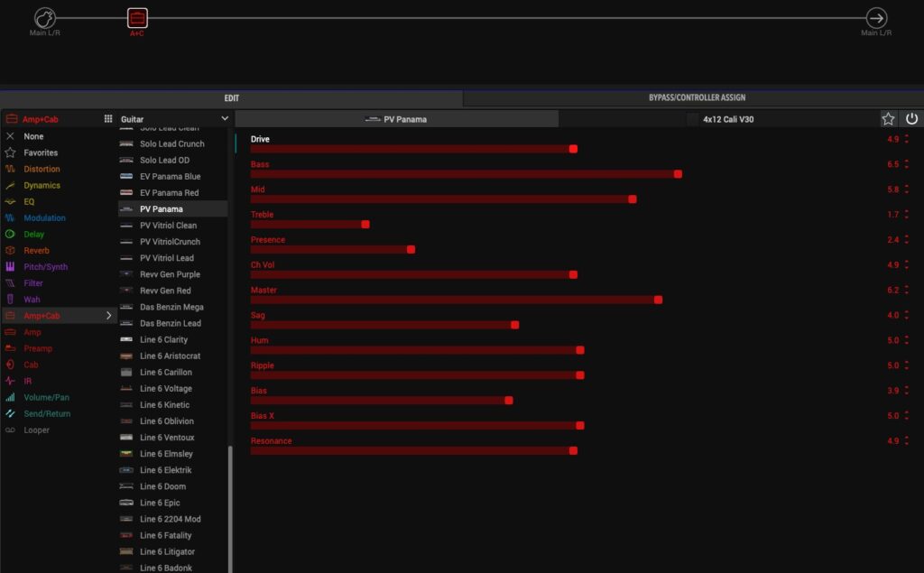Select the Looper category
Viewport: 924px width, 573px height.
pyautogui.click(x=36, y=430)
